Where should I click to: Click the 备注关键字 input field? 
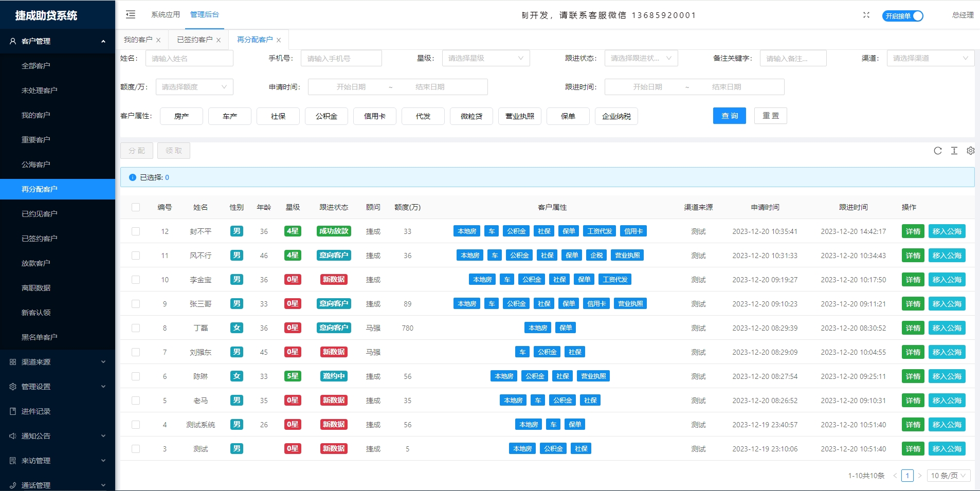point(793,58)
